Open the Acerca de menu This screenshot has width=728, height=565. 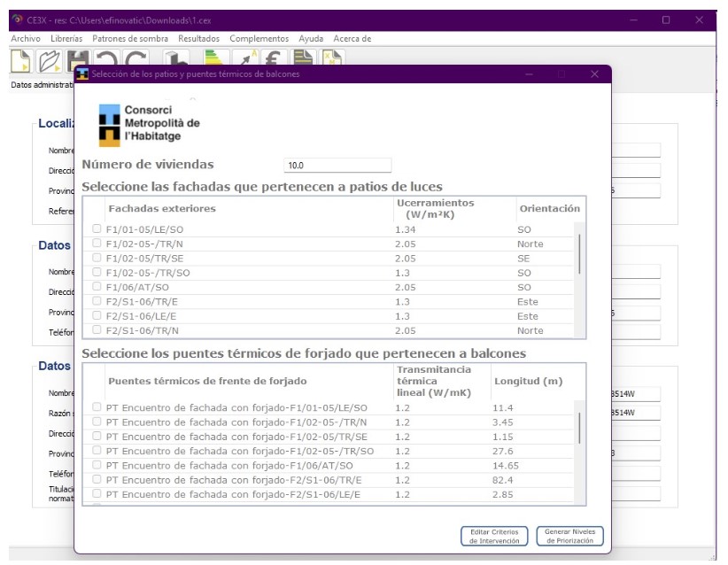point(352,39)
